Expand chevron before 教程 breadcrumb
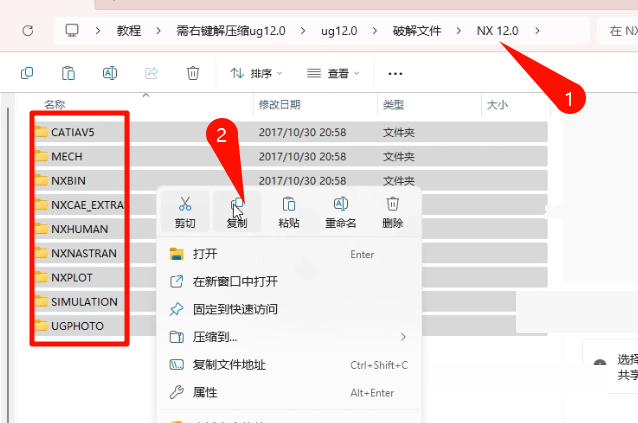638x423 pixels. [x=98, y=31]
